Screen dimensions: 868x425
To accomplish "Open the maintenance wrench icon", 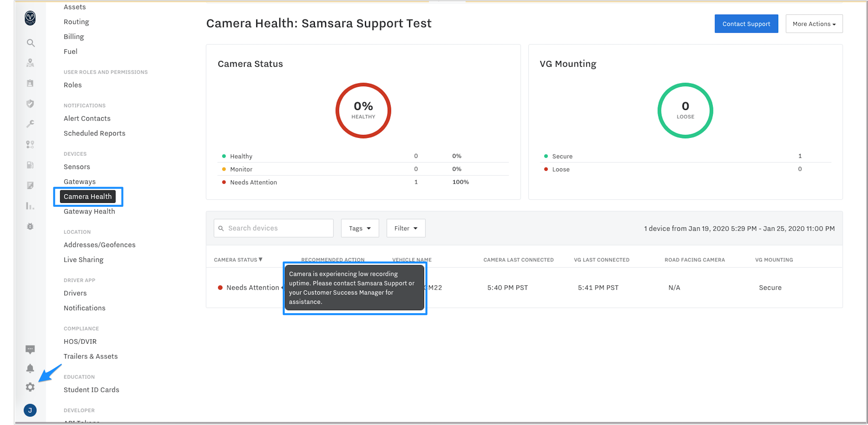I will 30,124.
